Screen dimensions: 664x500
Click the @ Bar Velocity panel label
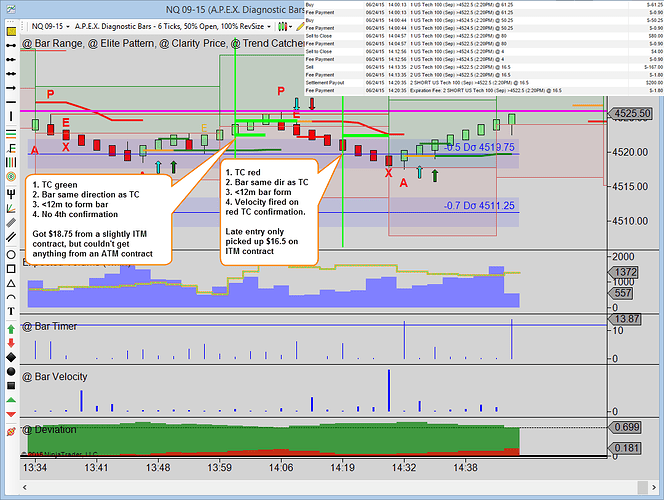pos(55,376)
